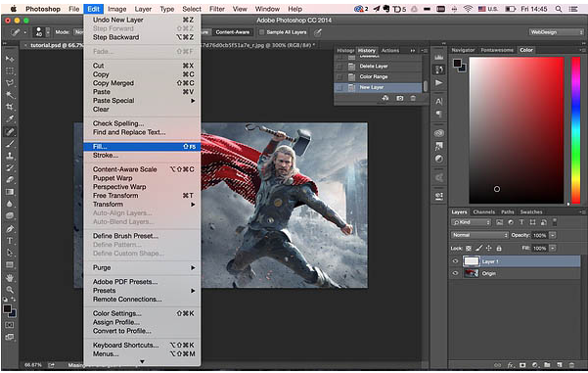Select the Brush tool
The image size is (588, 373).
[10, 143]
